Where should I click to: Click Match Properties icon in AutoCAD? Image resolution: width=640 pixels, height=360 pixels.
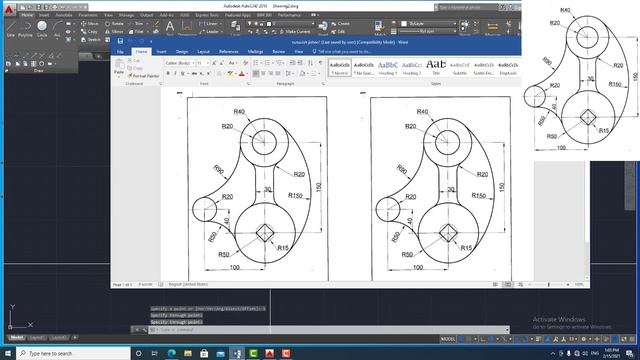379,28
